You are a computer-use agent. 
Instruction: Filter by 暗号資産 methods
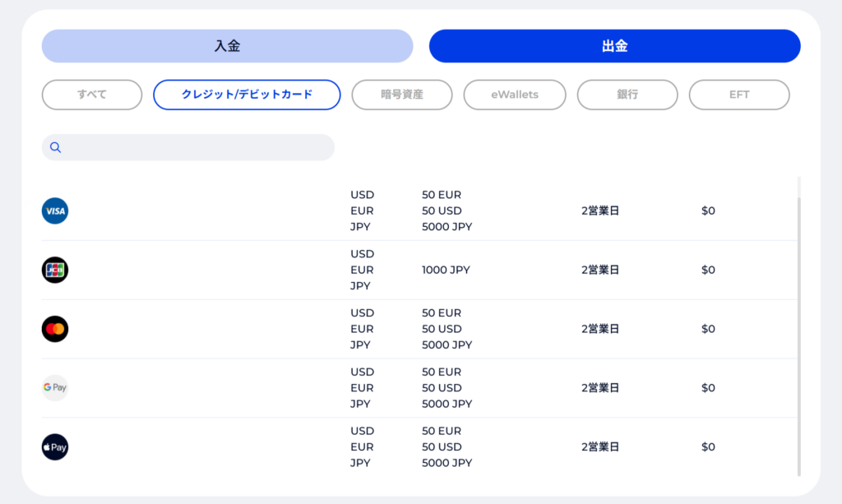coord(402,95)
